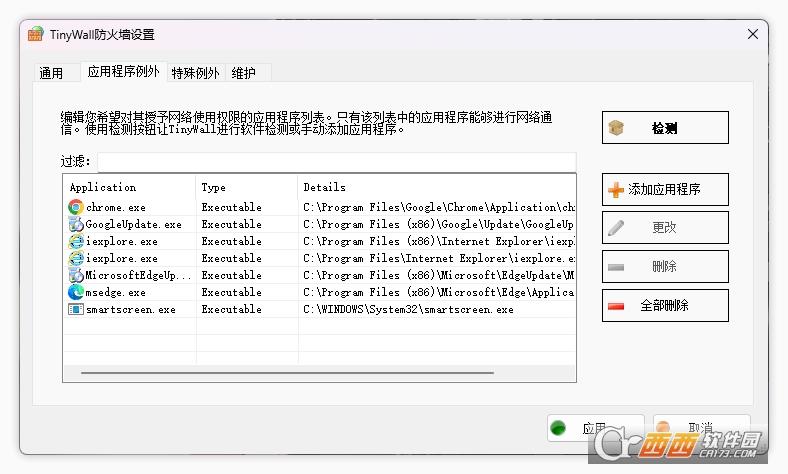Screen dimensions: 788x474
Task: Click the box icon on 检测 button
Action: click(x=616, y=128)
